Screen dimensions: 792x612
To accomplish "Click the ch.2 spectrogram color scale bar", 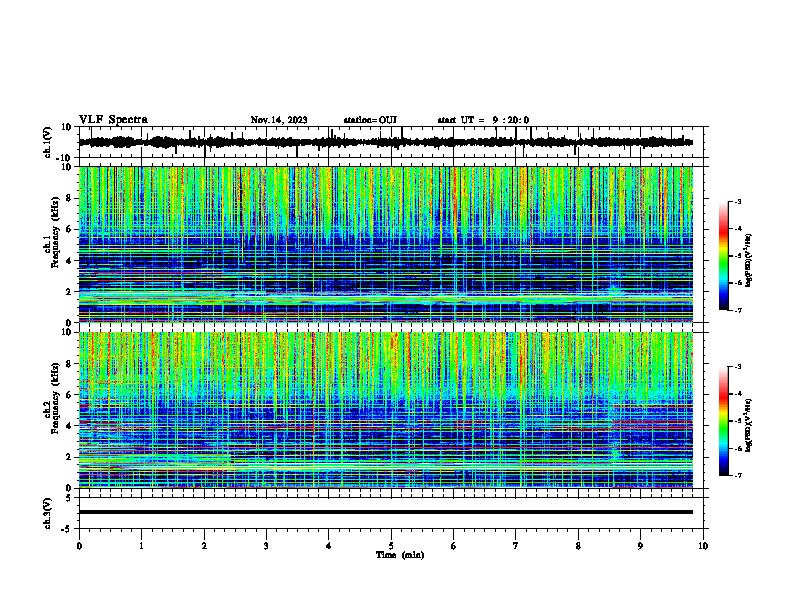I will coord(724,421).
